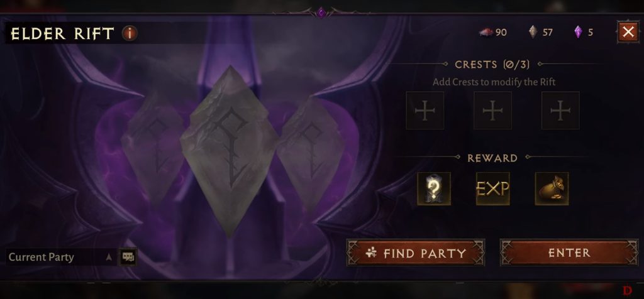Tap the red currency icon showing 90
This screenshot has width=644, height=299.
[x=486, y=32]
